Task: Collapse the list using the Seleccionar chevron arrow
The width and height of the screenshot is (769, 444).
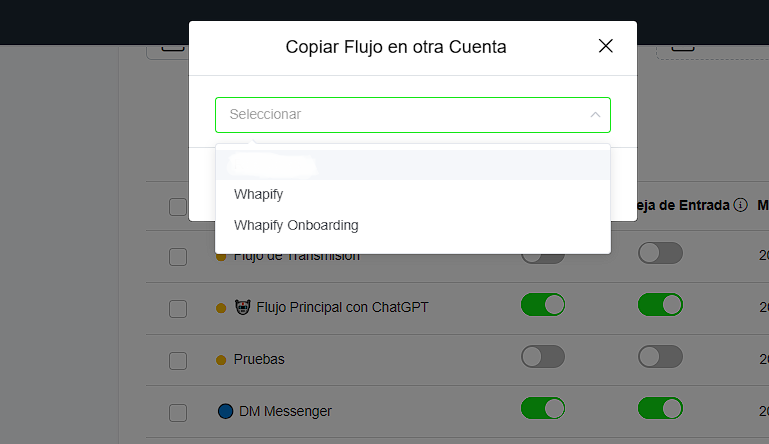Action: 595,115
